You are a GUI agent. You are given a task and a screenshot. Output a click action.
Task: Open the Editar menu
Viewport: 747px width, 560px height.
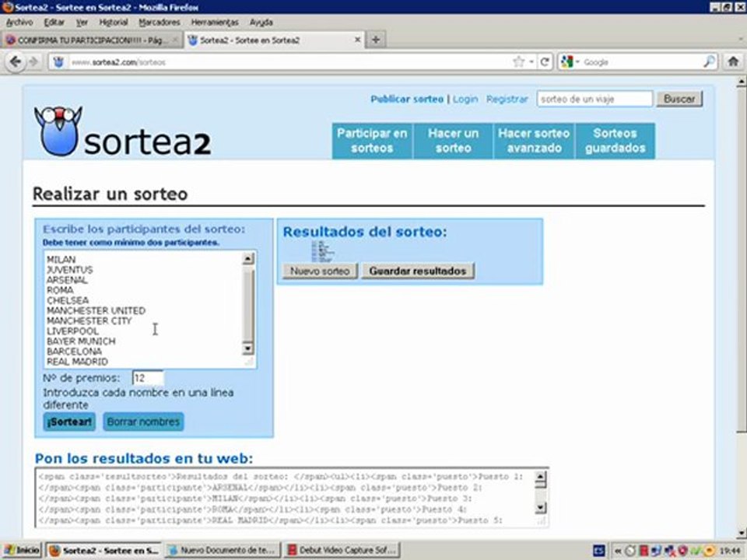[x=54, y=23]
